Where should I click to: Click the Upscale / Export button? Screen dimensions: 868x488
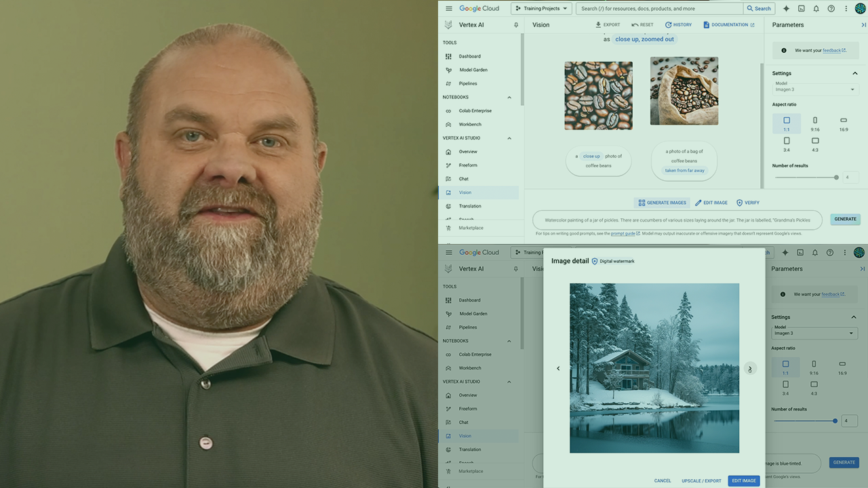point(701,481)
